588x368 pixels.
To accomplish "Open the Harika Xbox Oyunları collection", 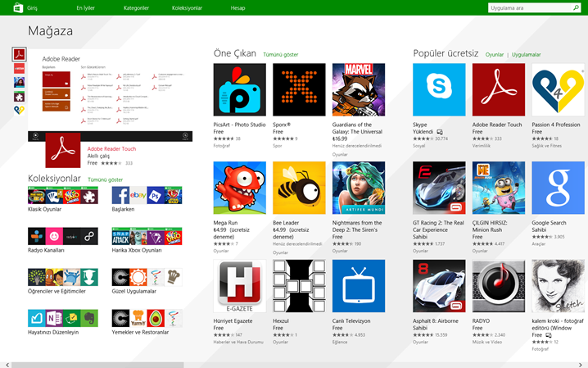I will pyautogui.click(x=147, y=240).
